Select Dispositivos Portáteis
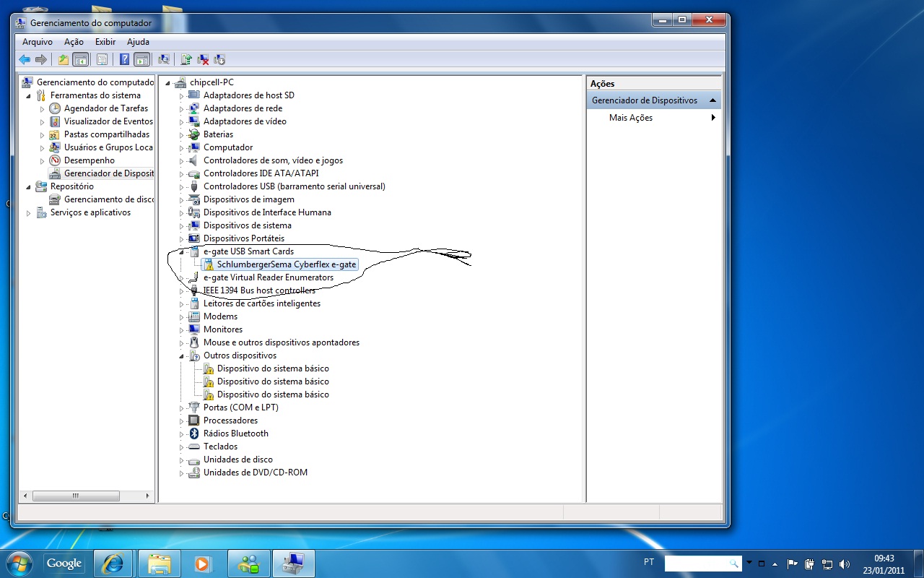 (x=243, y=238)
